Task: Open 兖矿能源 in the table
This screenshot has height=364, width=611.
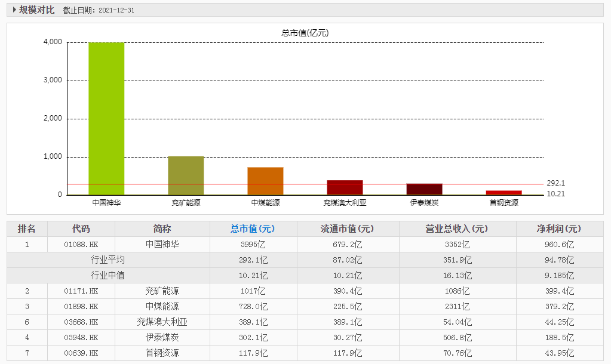Action: (x=162, y=291)
